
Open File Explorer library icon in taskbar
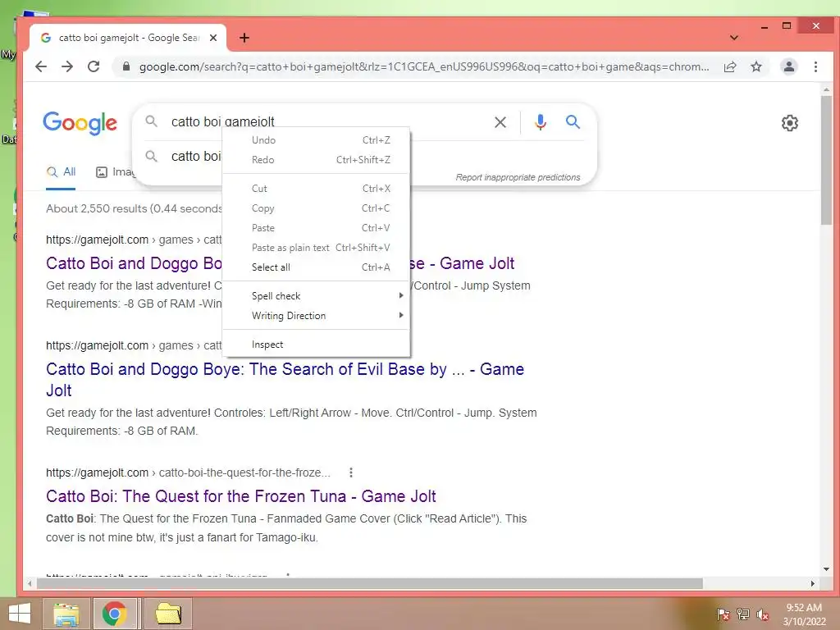coord(66,614)
